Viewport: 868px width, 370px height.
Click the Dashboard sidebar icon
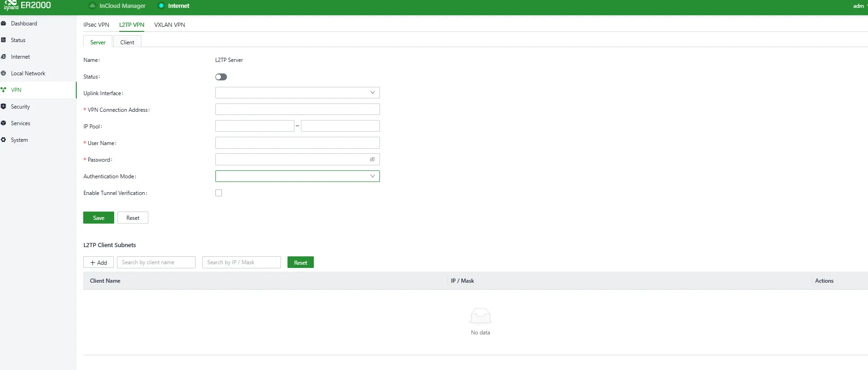coord(3,24)
